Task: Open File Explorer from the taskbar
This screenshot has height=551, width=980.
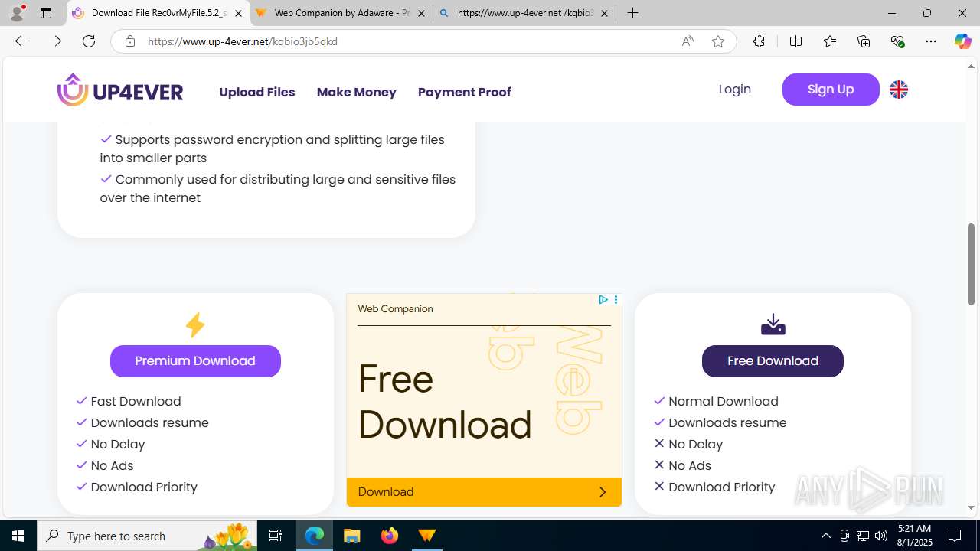Action: [x=352, y=536]
